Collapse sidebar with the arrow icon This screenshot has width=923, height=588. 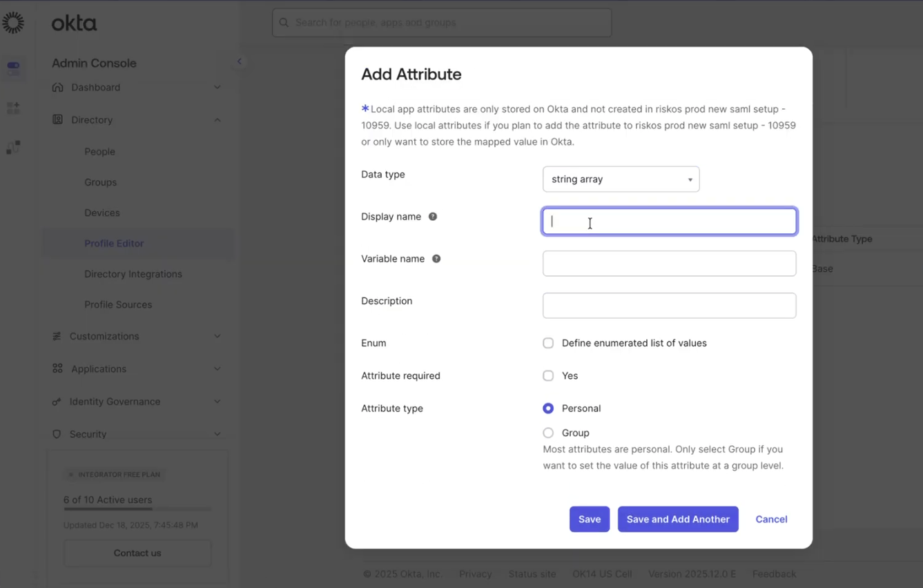point(239,61)
